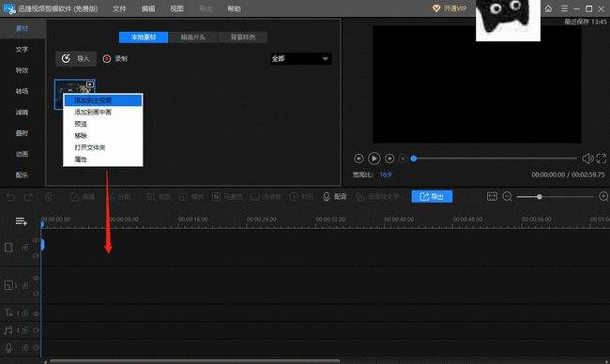Click the stop button under the preview
610x364 pixels.
click(403, 159)
